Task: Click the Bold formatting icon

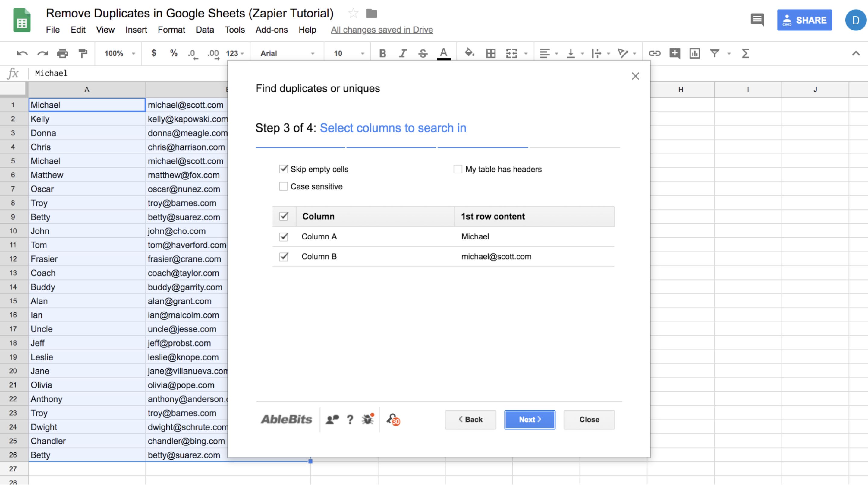Action: click(382, 53)
